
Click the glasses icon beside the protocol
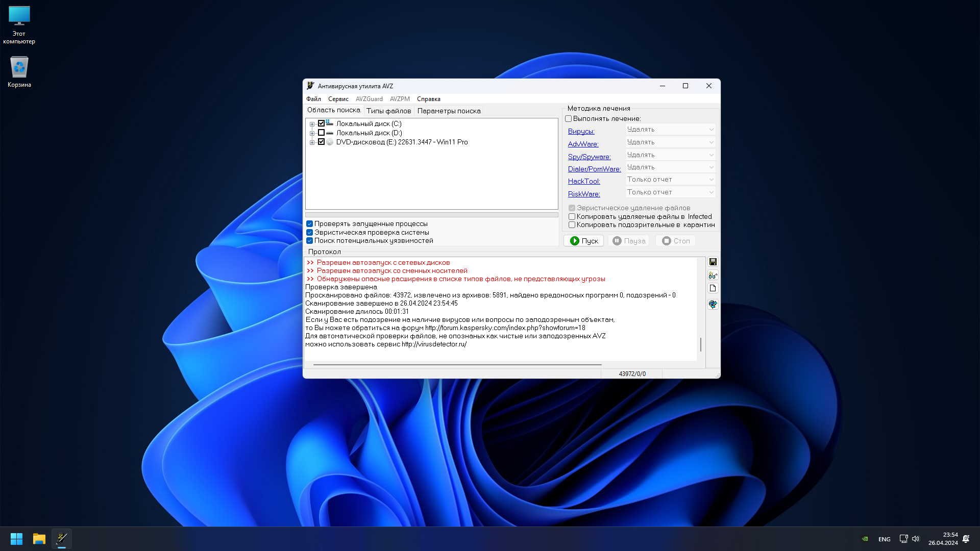[x=713, y=275]
